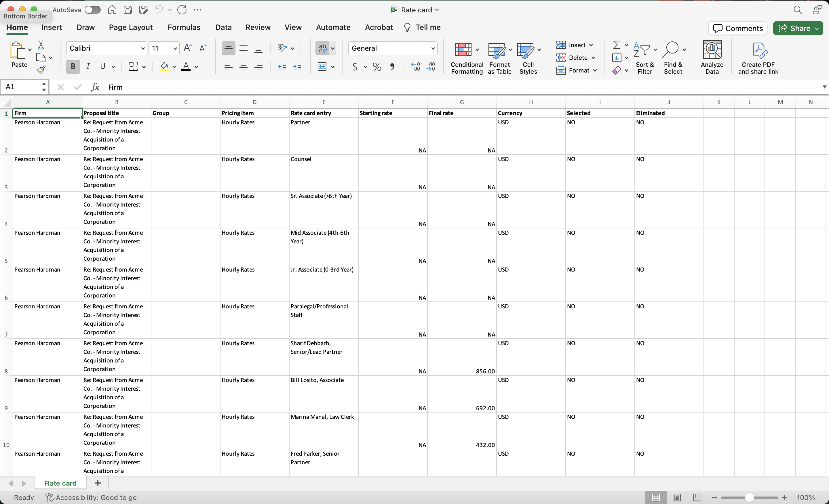The image size is (829, 504).
Task: Apply comma style format
Action: click(x=392, y=66)
